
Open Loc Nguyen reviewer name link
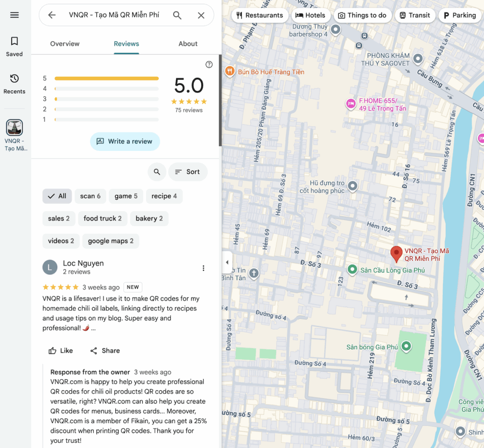(83, 263)
